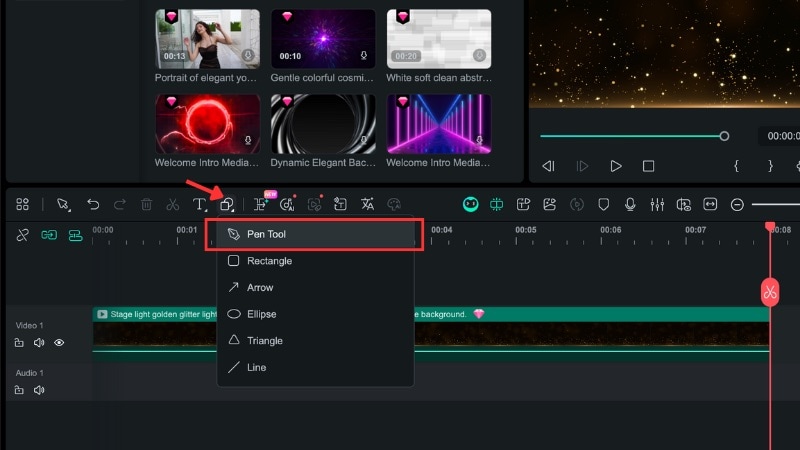Image resolution: width=800 pixels, height=450 pixels.
Task: Click the scissors split icon in toolbar
Action: [x=173, y=205]
